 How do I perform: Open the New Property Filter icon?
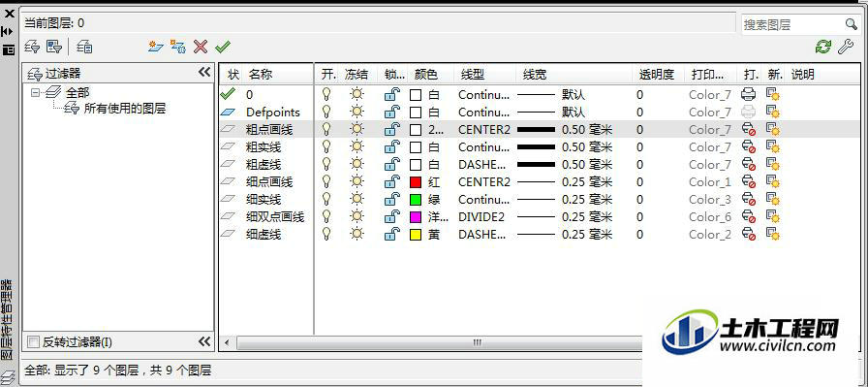(32, 48)
